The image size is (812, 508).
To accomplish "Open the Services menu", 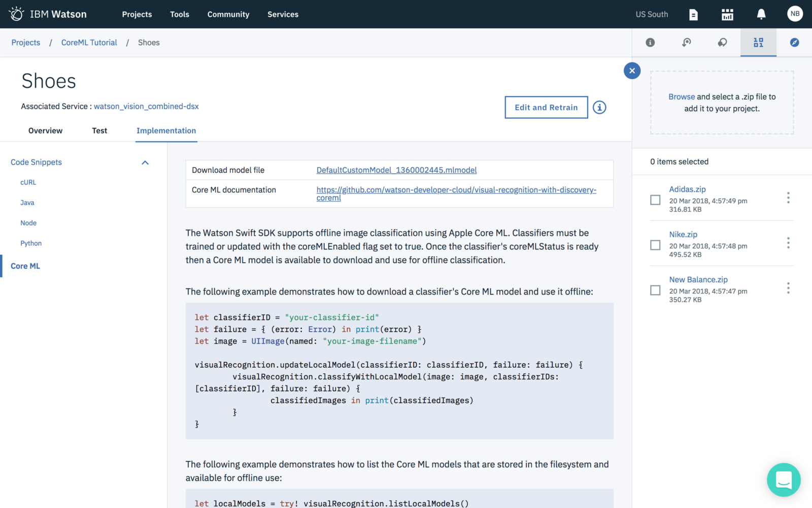I will coord(283,14).
